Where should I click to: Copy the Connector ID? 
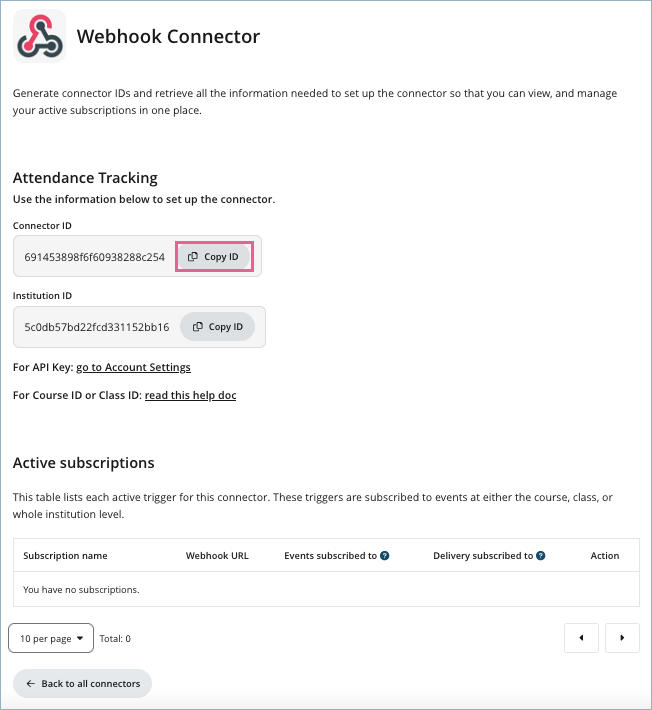[214, 257]
